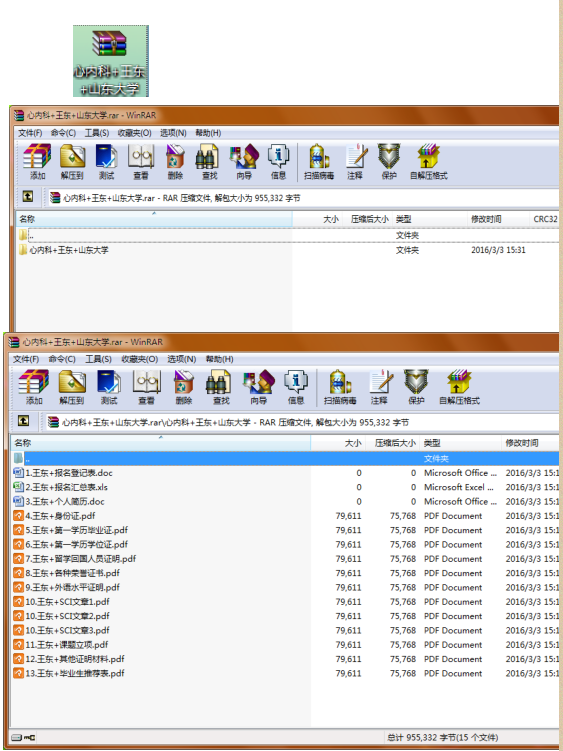563x751 pixels.
Task: Click the 自解压格式 (SFX) icon in the upper window
Action: tap(428, 161)
